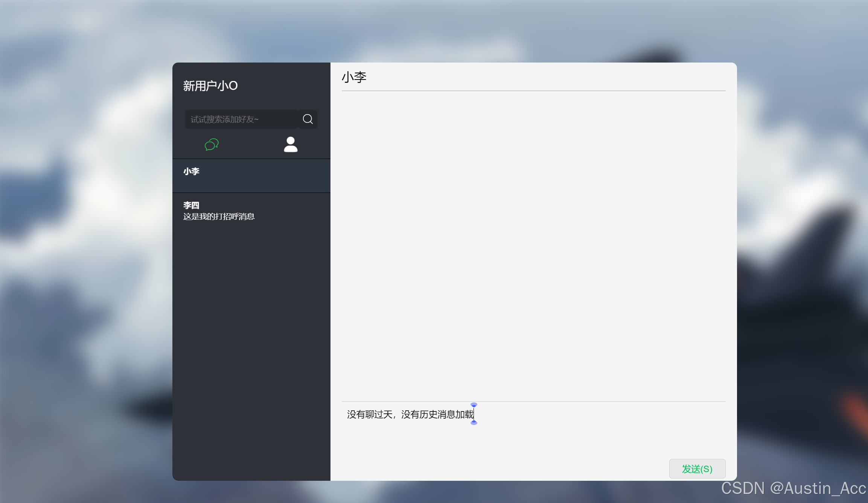This screenshot has height=503, width=868.
Task: Click the blank sidebar area under 李四
Action: click(251, 339)
